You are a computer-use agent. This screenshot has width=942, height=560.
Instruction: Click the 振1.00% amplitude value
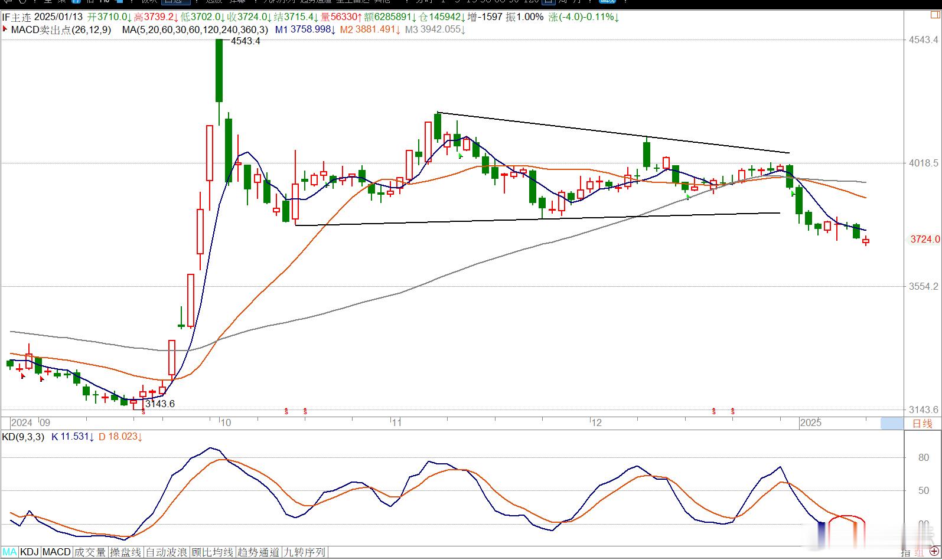(524, 17)
